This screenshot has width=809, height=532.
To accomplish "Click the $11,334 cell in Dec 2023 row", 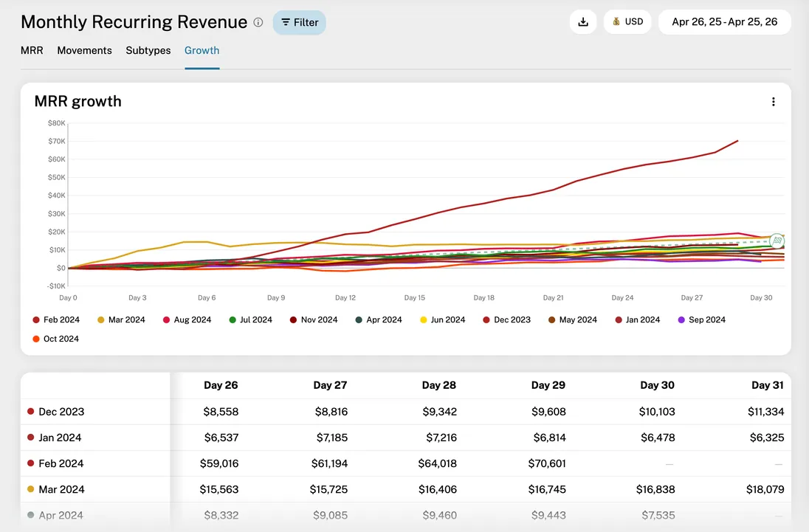I will point(765,412).
